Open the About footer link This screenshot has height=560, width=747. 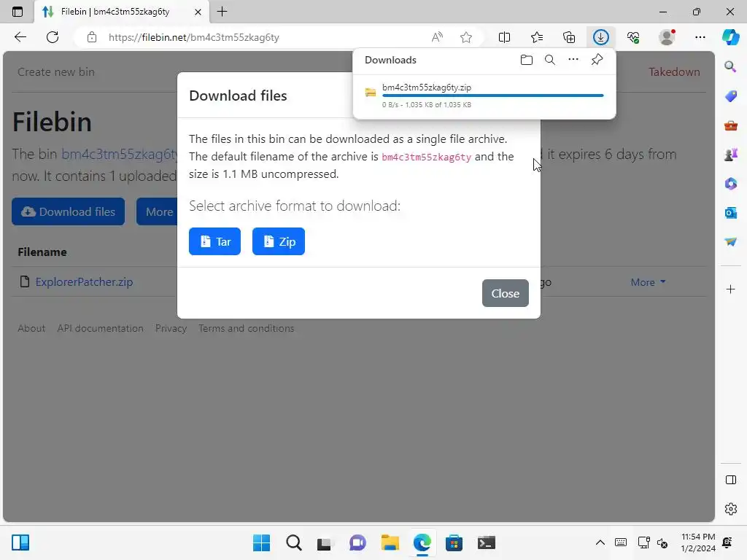31,328
